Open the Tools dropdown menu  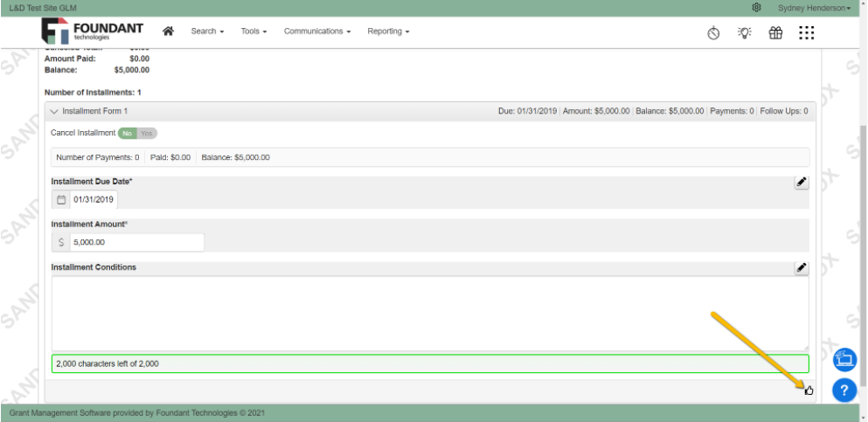click(x=253, y=31)
